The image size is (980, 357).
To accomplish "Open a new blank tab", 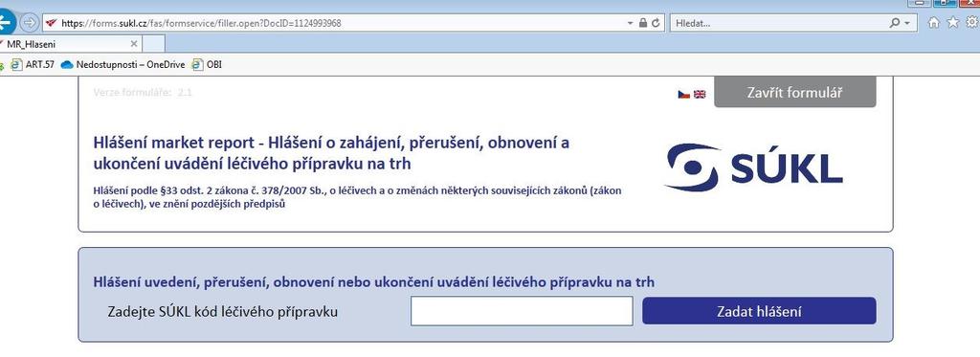I will tap(154, 44).
